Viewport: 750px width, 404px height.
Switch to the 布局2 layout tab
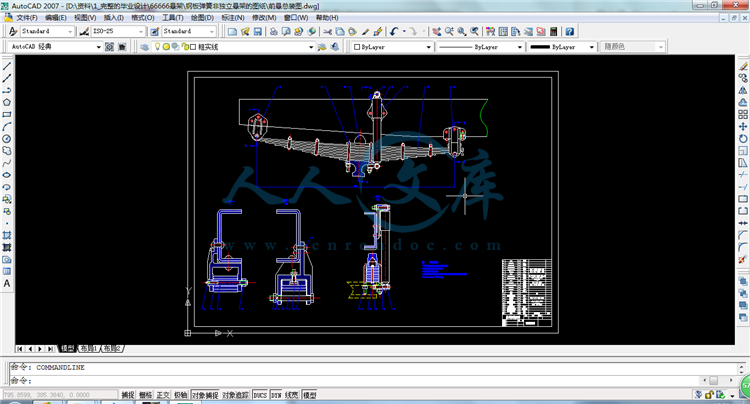coord(112,349)
